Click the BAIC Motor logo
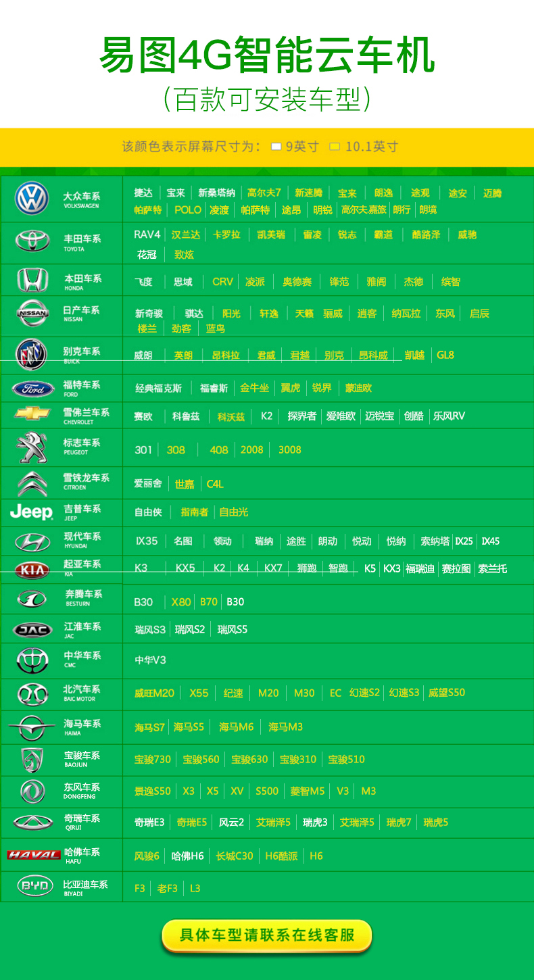534x980 pixels. (x=32, y=694)
